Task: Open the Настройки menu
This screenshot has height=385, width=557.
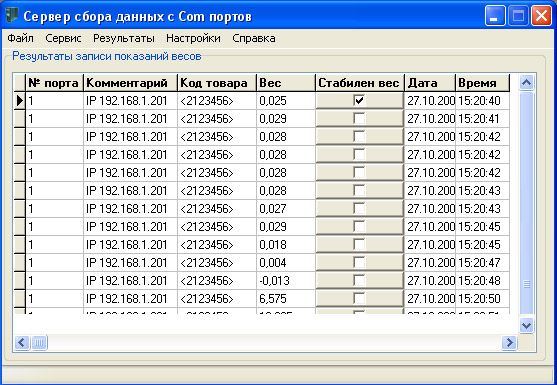Action: point(193,38)
